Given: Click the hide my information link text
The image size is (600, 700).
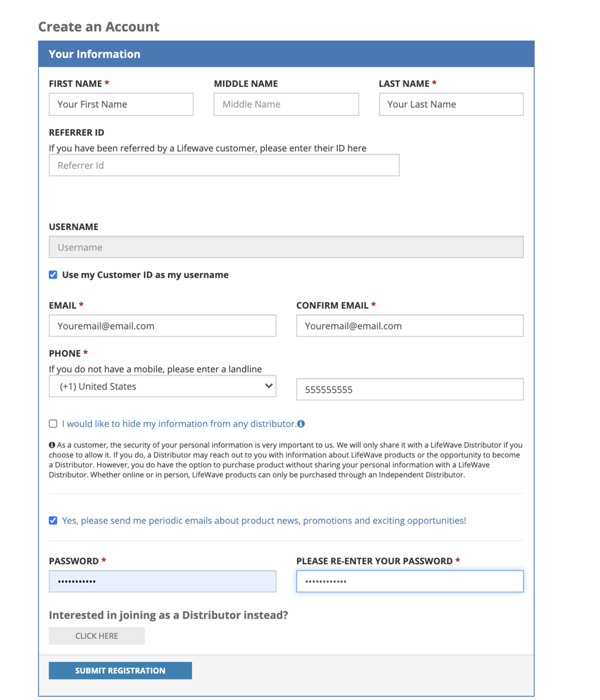Looking at the screenshot, I should pos(179,424).
